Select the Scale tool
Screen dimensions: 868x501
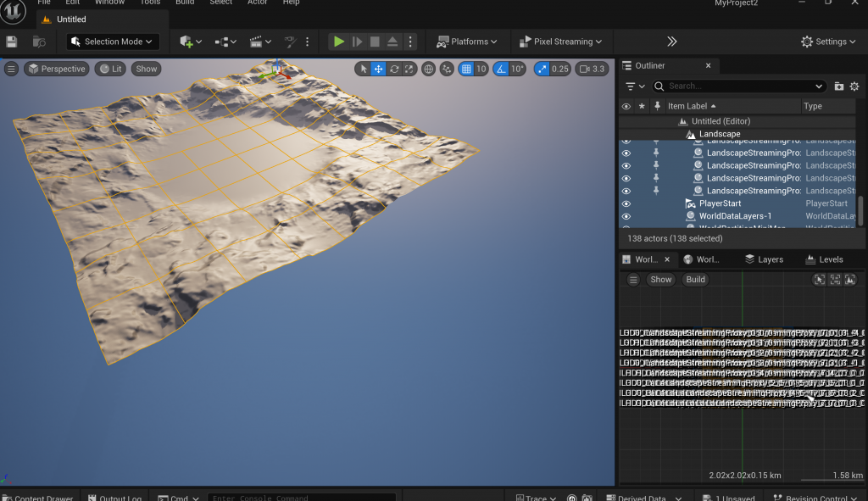(x=409, y=69)
